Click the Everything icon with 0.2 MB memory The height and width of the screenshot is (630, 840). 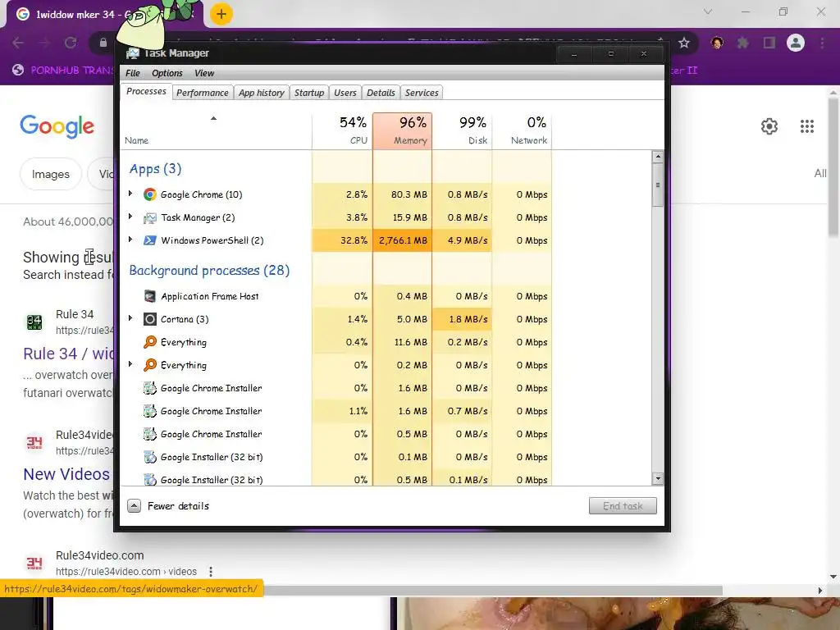(150, 365)
